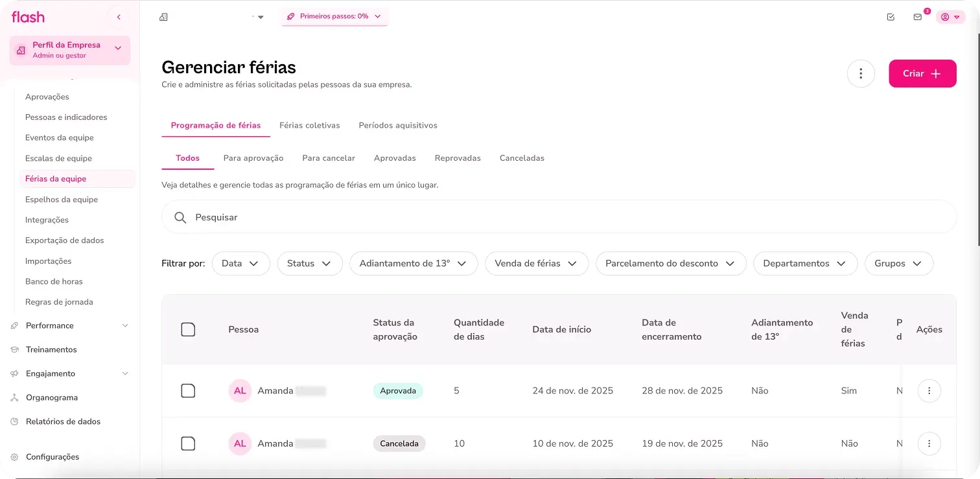
Task: Open actions menu for the Cancelada row
Action: click(929, 444)
